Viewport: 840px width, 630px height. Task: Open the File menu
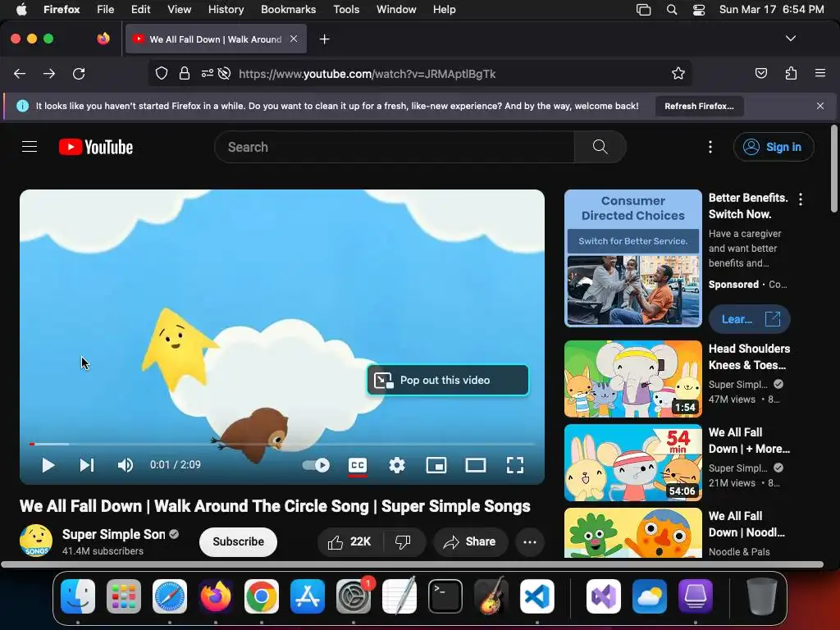coord(106,10)
